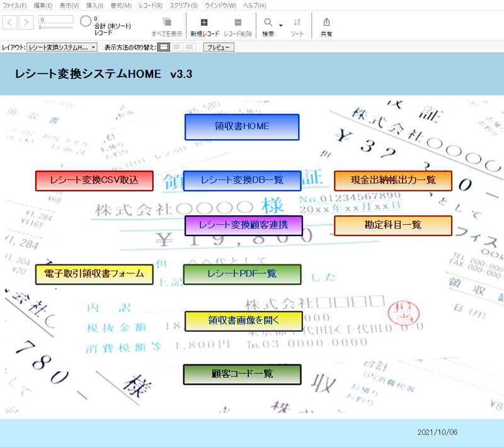Click the Search (検索) magnifier icon
The image size is (504, 447).
tap(268, 22)
